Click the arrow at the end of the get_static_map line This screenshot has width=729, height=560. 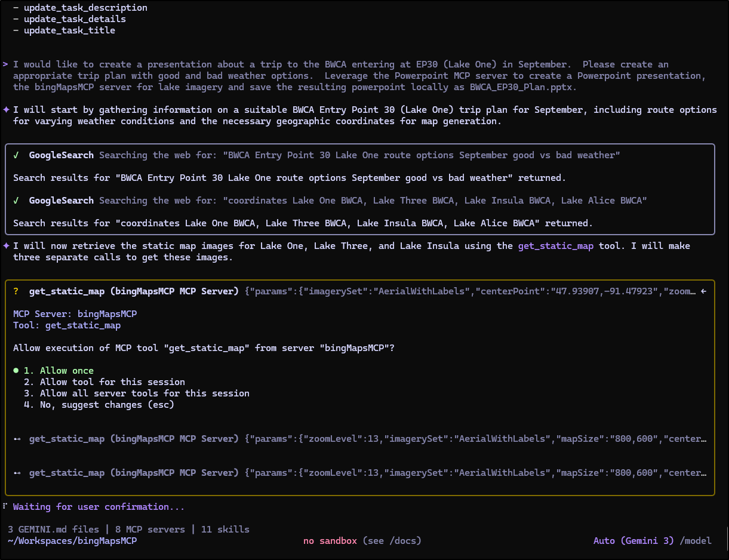point(703,291)
